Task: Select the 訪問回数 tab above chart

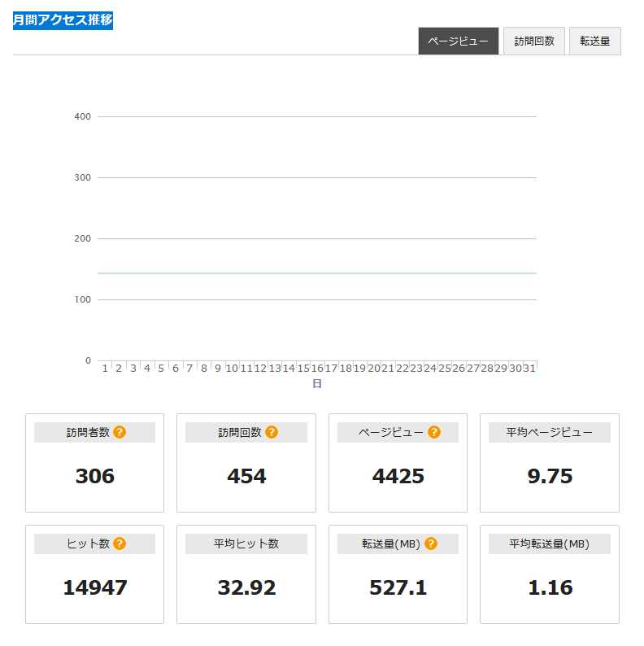Action: [x=534, y=41]
